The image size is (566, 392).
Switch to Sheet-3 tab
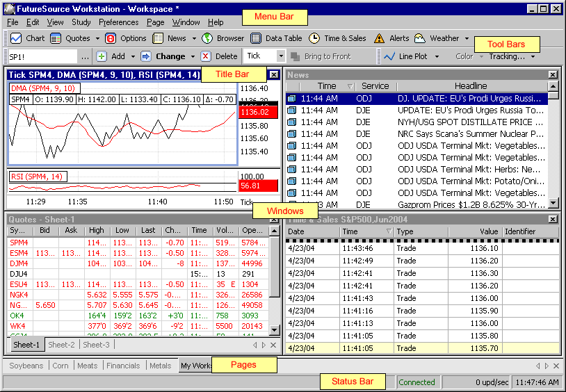coord(96,345)
